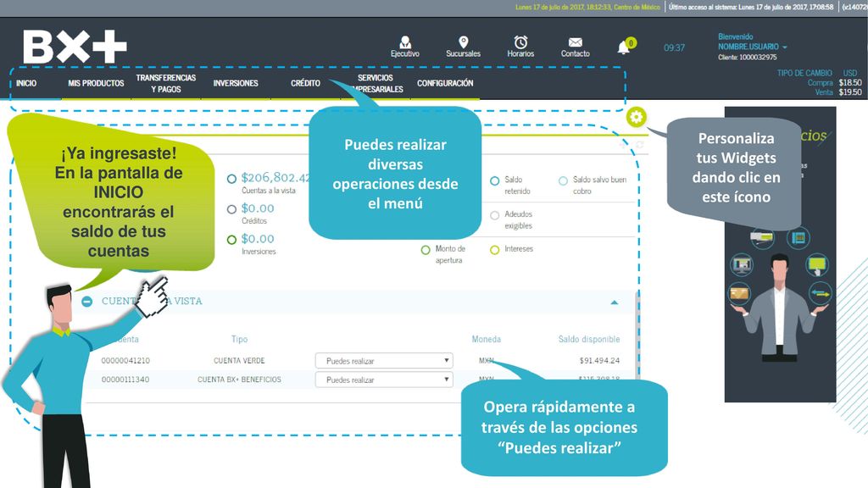This screenshot has height=488, width=868.
Task: Open SERVICIOS EMPRESARIALES menu
Action: (x=376, y=83)
